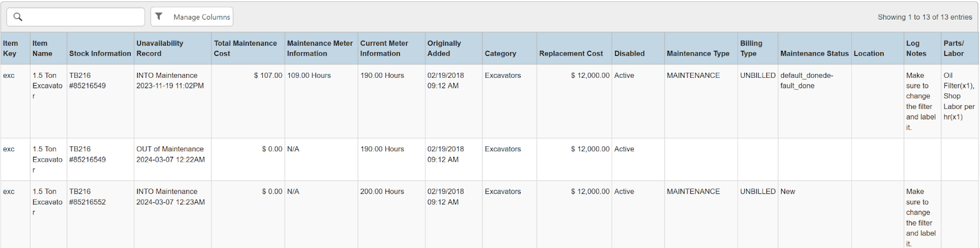Image resolution: width=980 pixels, height=248 pixels.
Task: Sort by Originally Added column
Action: pos(444,48)
